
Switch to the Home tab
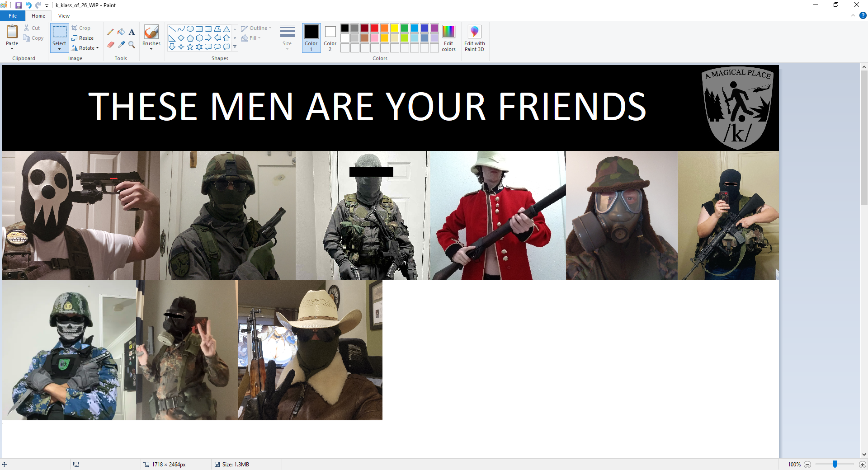(38, 16)
